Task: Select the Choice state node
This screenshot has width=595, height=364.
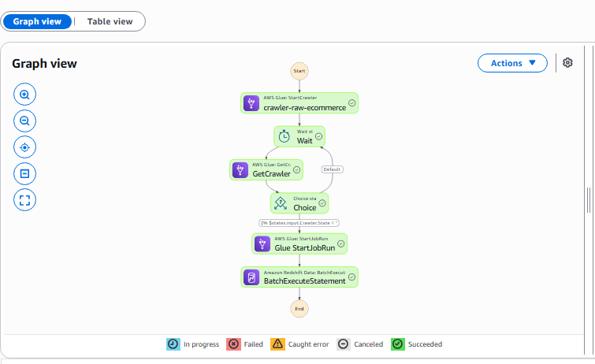Action: pyautogui.click(x=299, y=203)
